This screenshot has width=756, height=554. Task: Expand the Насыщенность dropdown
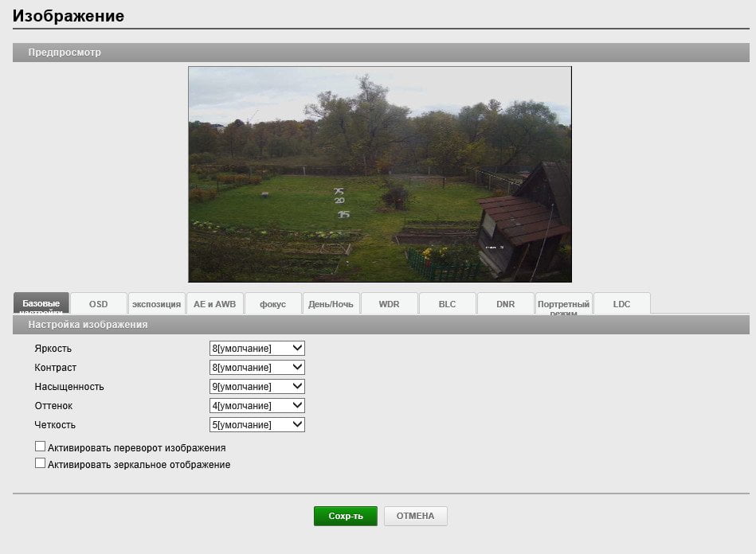257,386
